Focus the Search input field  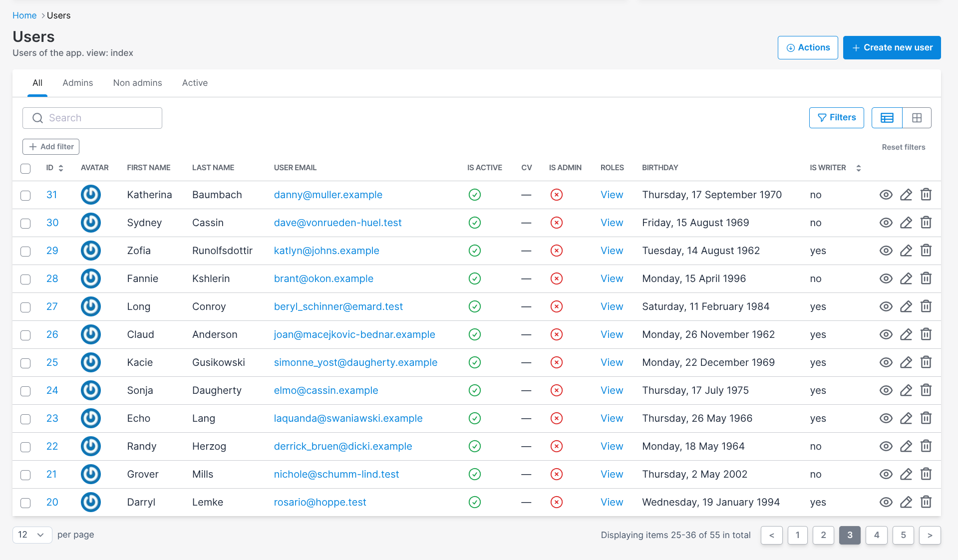point(92,118)
